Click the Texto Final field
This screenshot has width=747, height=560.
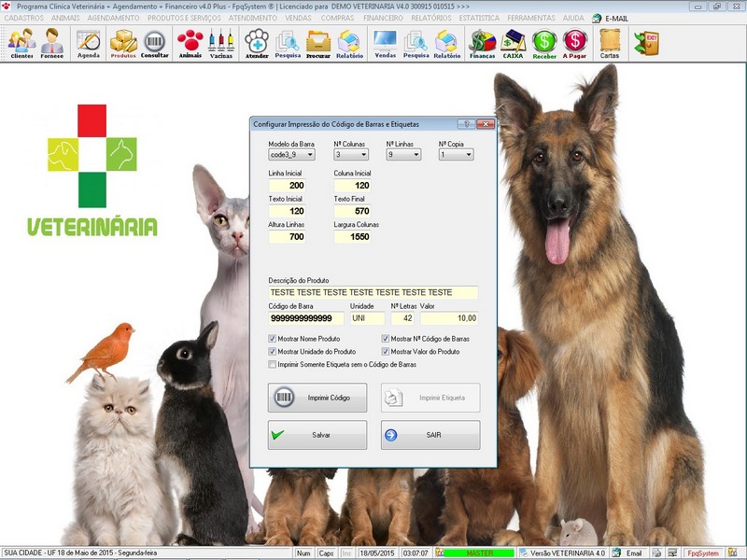[352, 211]
